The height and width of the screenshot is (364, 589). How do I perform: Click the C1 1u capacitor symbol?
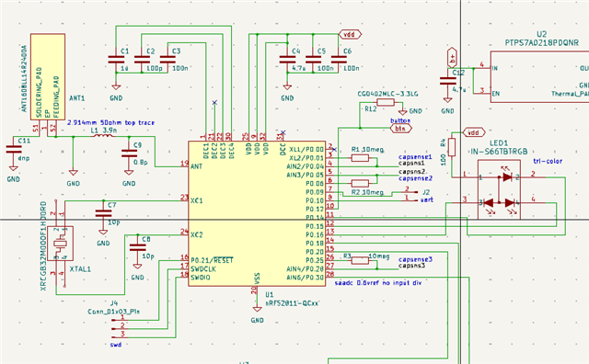(116, 60)
